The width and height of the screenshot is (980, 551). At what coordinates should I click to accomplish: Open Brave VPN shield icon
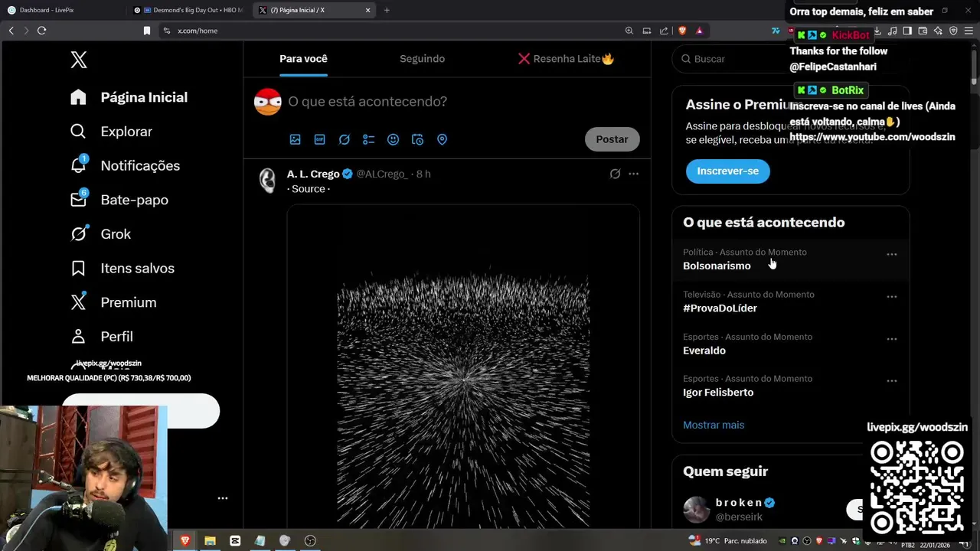pyautogui.click(x=953, y=31)
